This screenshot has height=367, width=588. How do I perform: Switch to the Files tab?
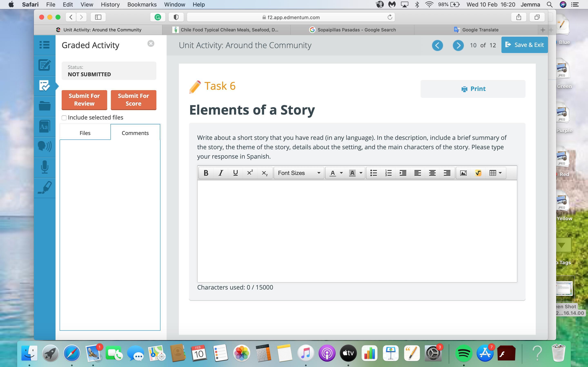[85, 133]
